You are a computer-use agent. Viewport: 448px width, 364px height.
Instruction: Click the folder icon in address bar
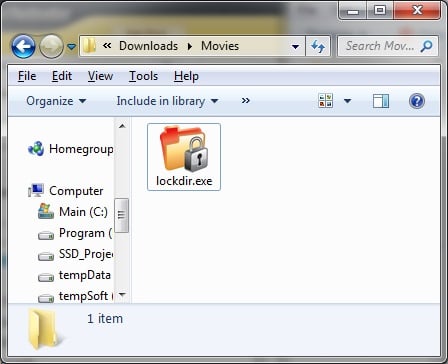pos(89,46)
